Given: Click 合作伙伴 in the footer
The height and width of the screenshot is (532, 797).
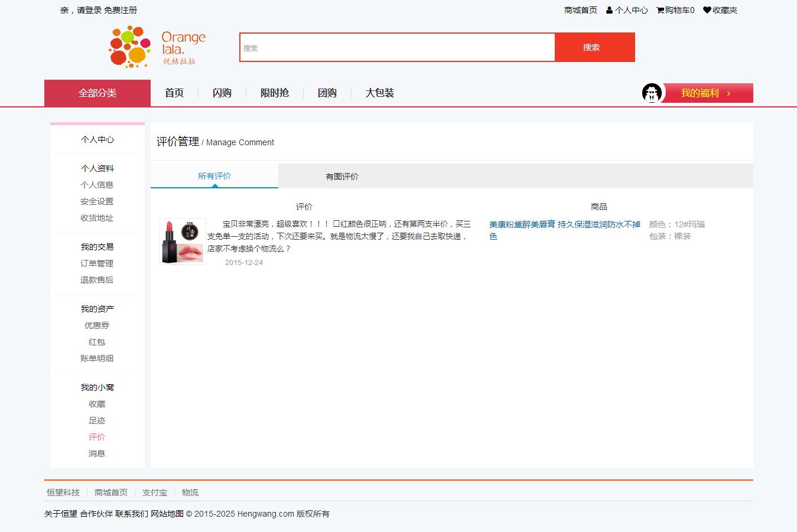Looking at the screenshot, I should 96,514.
